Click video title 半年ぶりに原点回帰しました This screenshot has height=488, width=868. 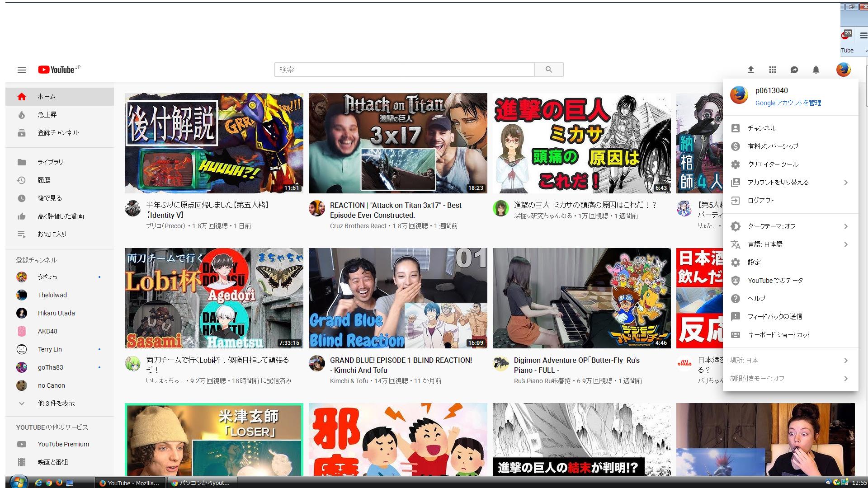click(x=208, y=210)
